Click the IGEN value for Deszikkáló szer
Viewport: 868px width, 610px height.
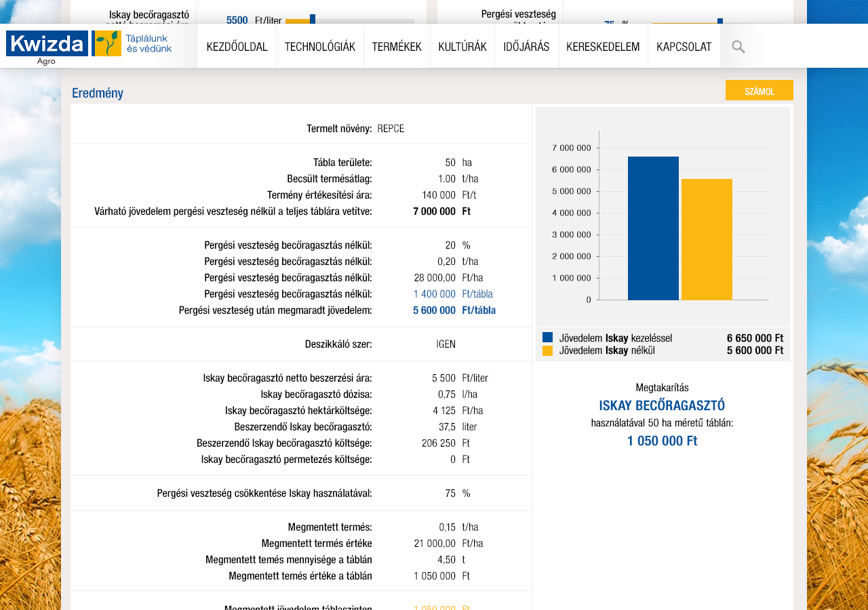pos(446,344)
